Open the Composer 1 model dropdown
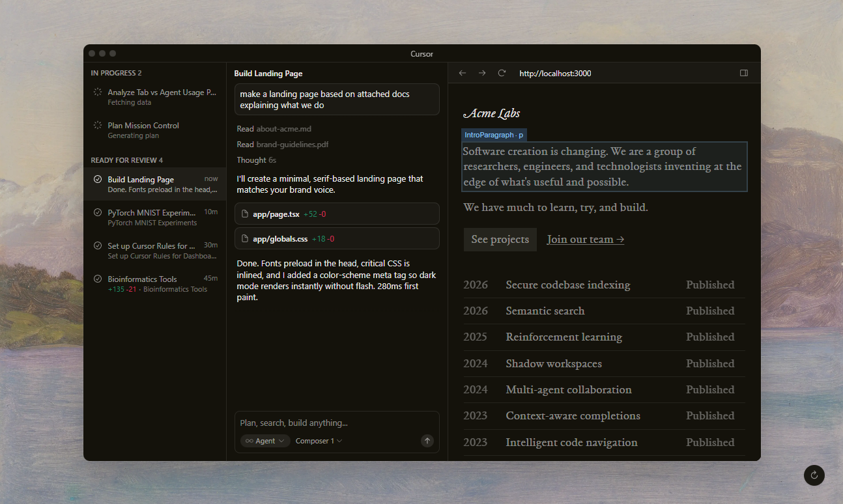843x504 pixels. [x=319, y=441]
